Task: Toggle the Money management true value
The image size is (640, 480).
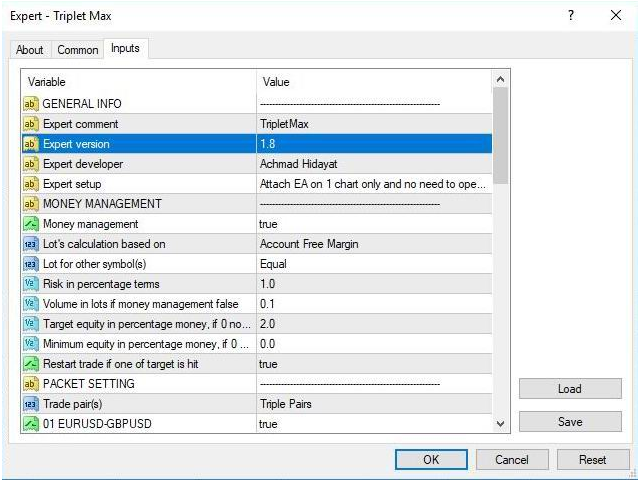Action: tap(268, 224)
